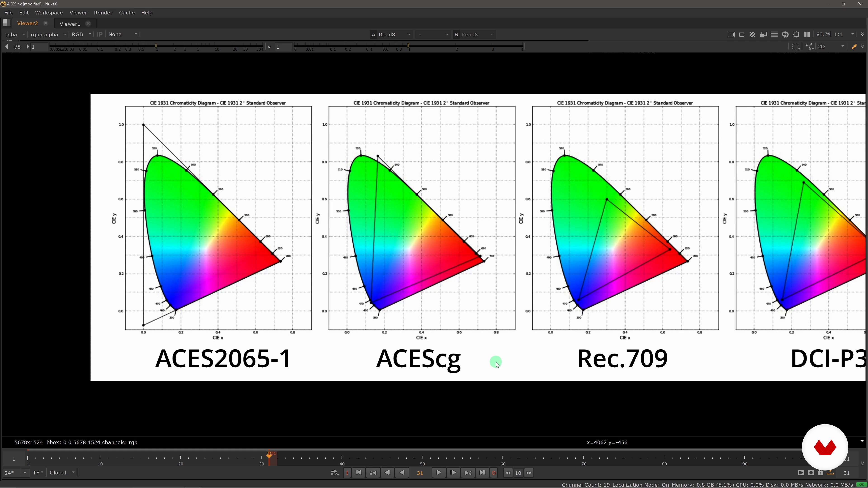Toggle the IP input process button
868x488 pixels.
tap(100, 34)
